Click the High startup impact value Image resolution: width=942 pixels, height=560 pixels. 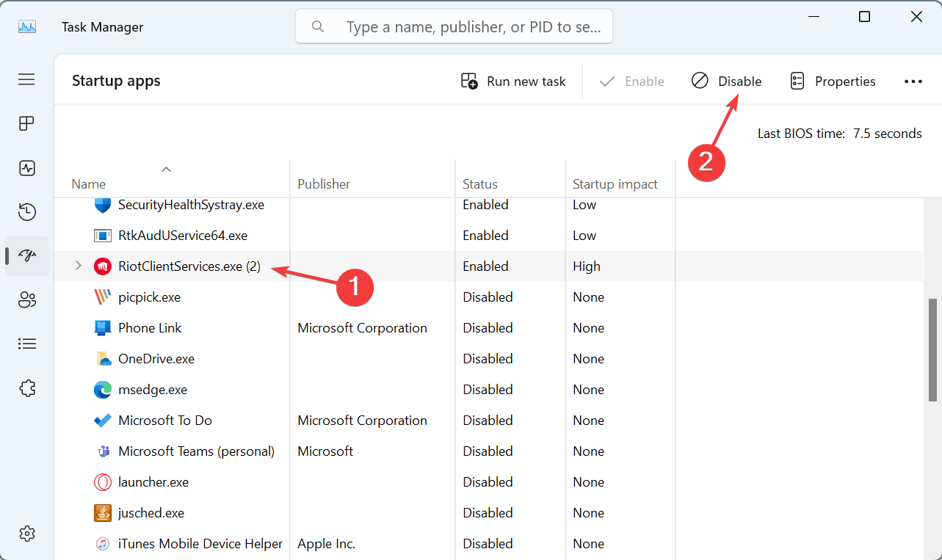(587, 266)
